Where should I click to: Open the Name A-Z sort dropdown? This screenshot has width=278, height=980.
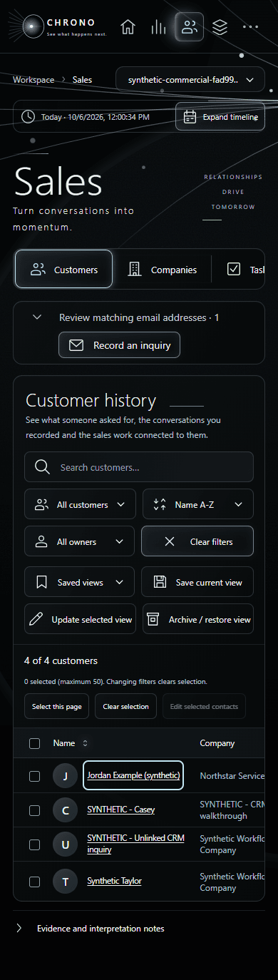pyautogui.click(x=198, y=504)
